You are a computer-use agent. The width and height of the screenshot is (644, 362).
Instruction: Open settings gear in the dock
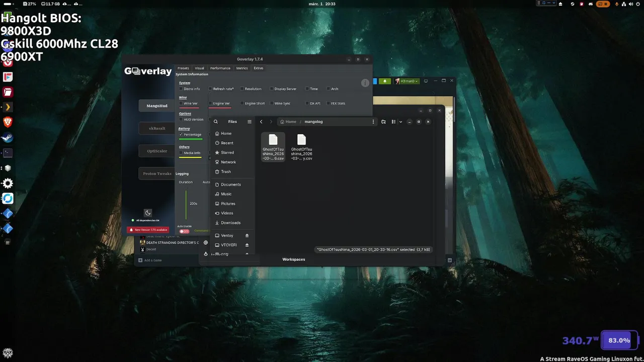point(8,183)
